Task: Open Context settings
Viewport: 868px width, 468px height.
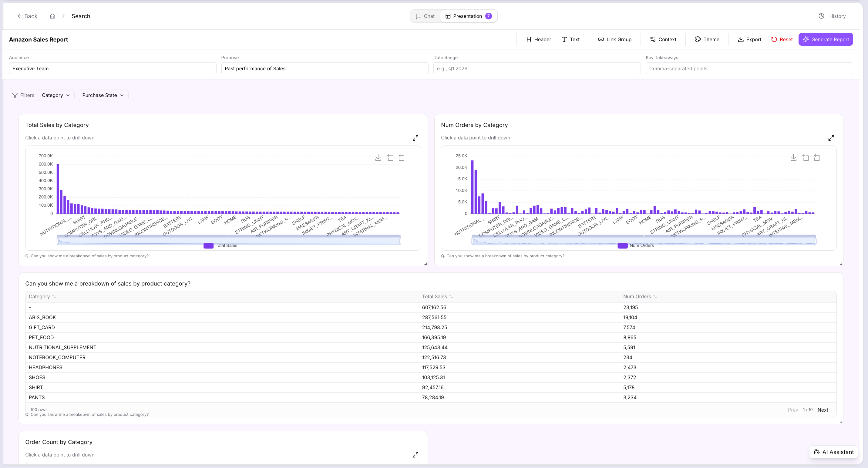Action: 663,39
